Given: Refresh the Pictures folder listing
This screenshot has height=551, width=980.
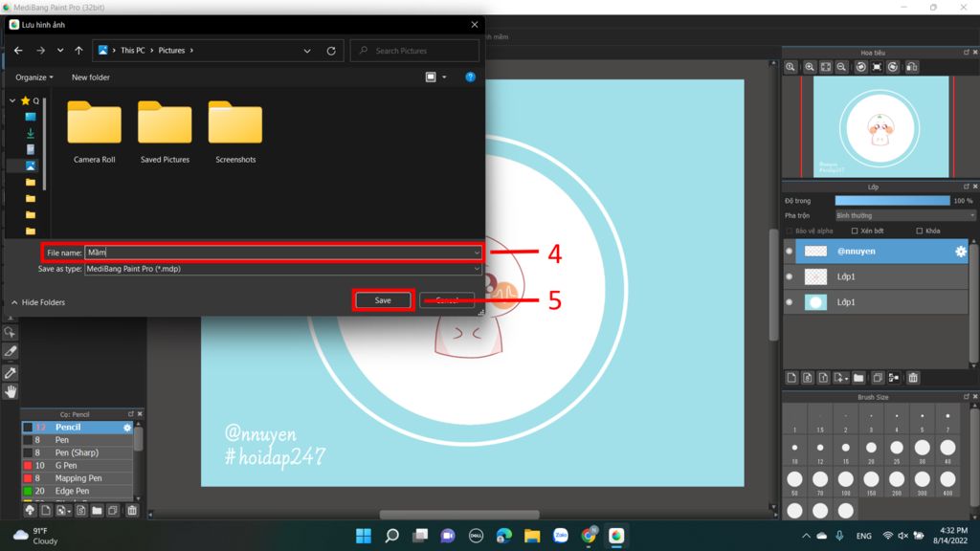Looking at the screenshot, I should pos(331,51).
